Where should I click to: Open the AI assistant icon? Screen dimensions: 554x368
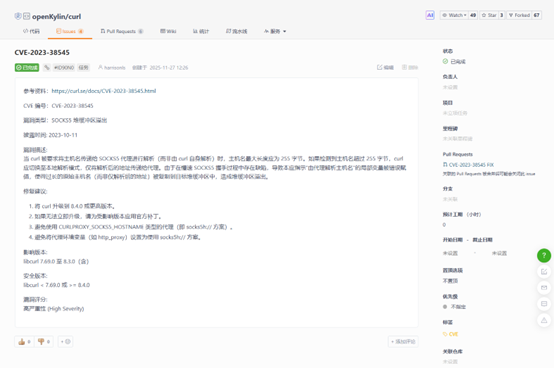430,15
